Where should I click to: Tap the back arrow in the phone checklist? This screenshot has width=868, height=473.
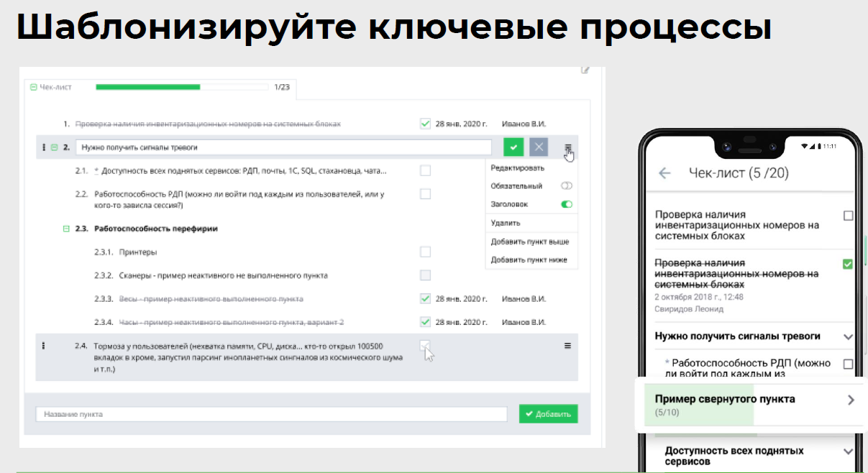[x=664, y=173]
